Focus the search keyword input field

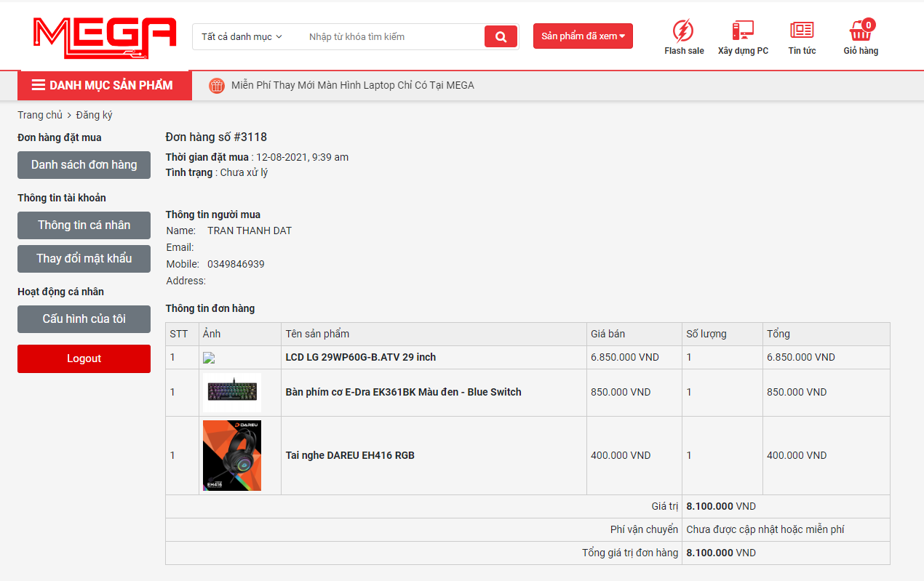click(x=393, y=37)
